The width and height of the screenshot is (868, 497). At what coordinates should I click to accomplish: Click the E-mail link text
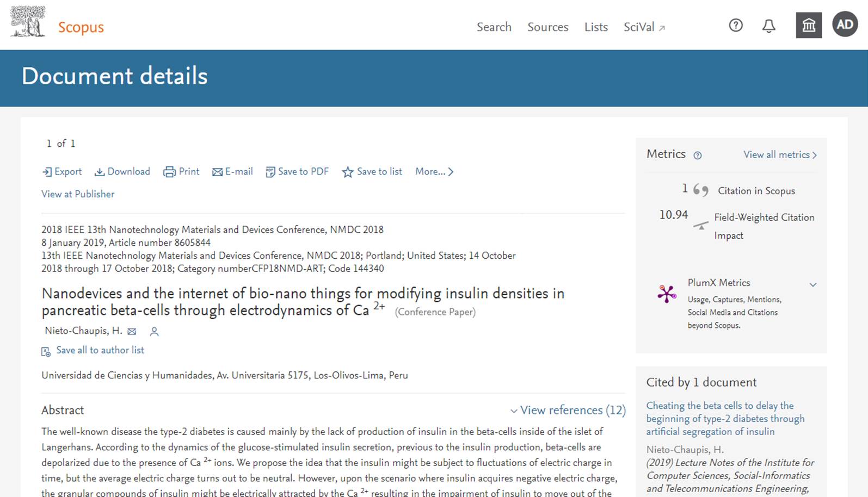(x=239, y=171)
